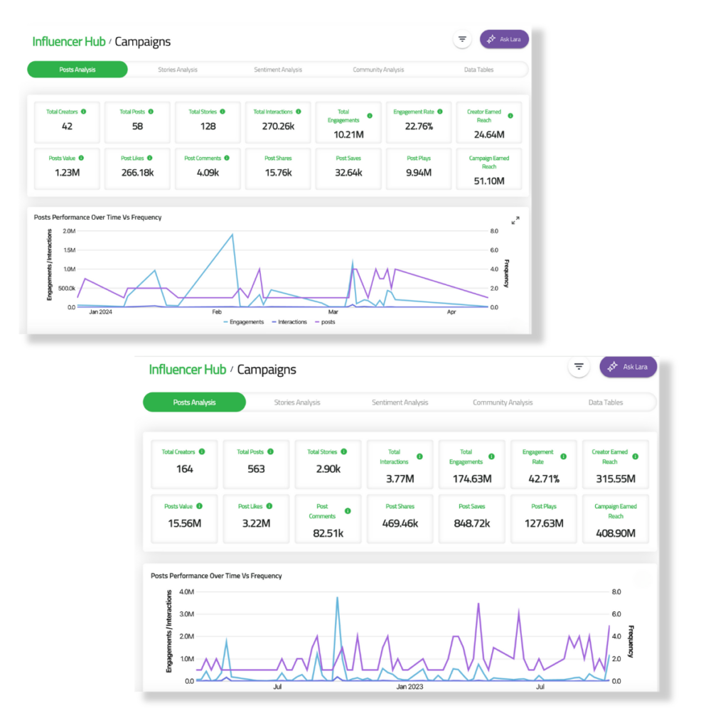
Task: Toggle the Engagements series in the chart legend
Action: point(244,322)
